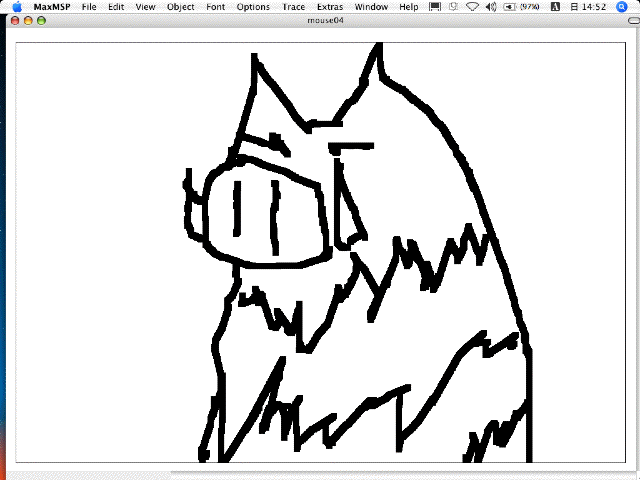The height and width of the screenshot is (480, 640).
Task: Open the Font menu
Action: click(216, 7)
